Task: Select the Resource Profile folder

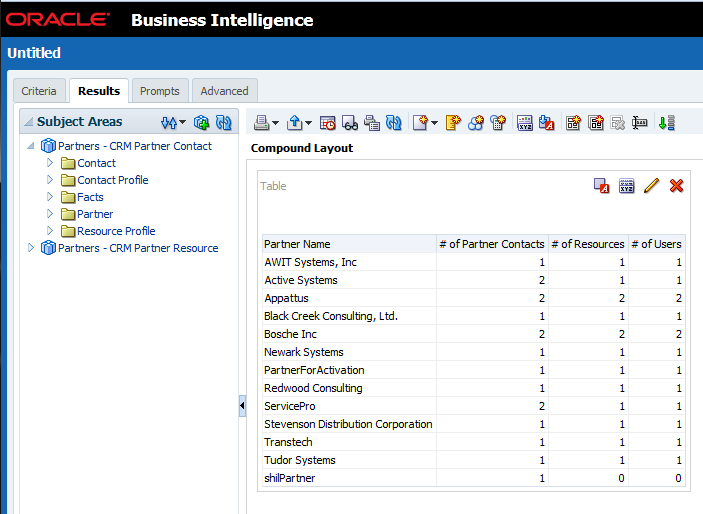Action: [116, 231]
